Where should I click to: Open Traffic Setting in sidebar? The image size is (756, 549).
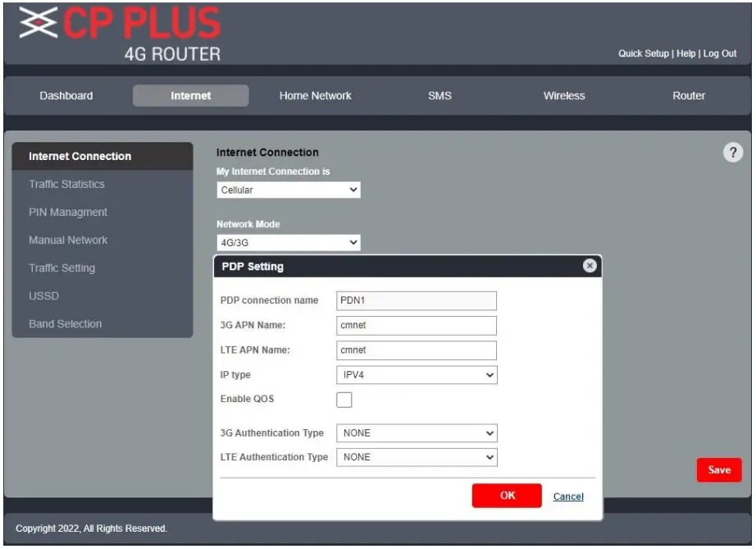tap(61, 268)
